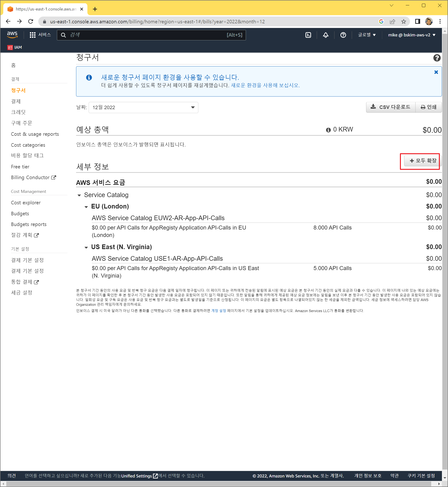Click the 새로운 환경을 사용해 보십시오 link
Viewport: 448px width, 487px height.
(265, 85)
